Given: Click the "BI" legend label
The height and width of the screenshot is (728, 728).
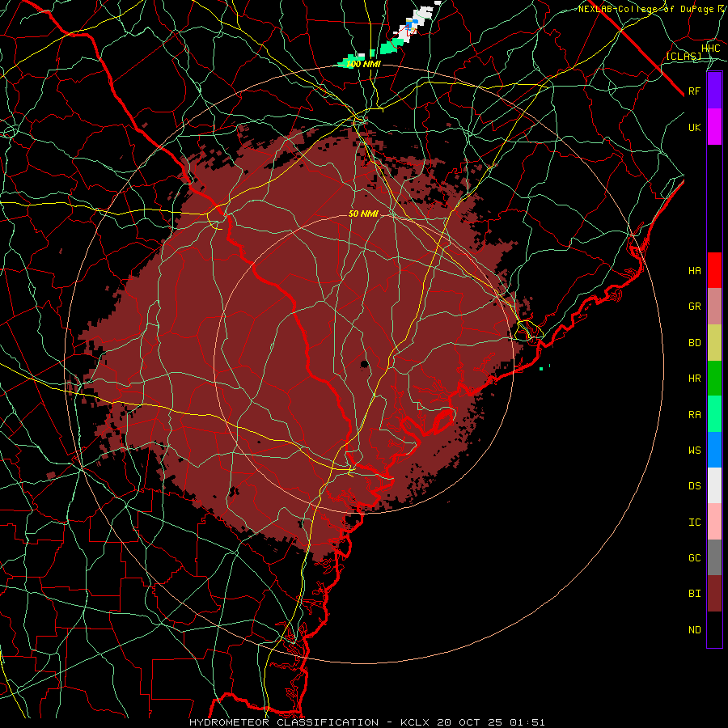Looking at the screenshot, I should 695,594.
